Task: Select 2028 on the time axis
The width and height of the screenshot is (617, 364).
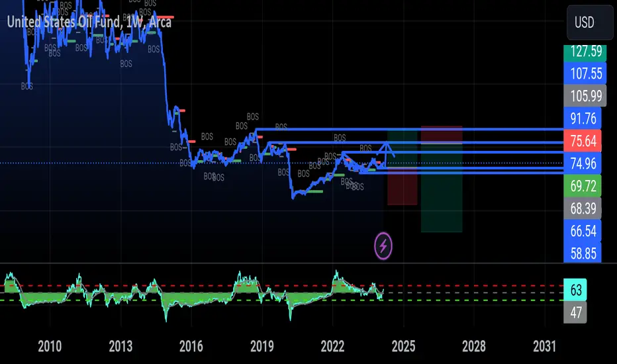Action: coord(474,346)
